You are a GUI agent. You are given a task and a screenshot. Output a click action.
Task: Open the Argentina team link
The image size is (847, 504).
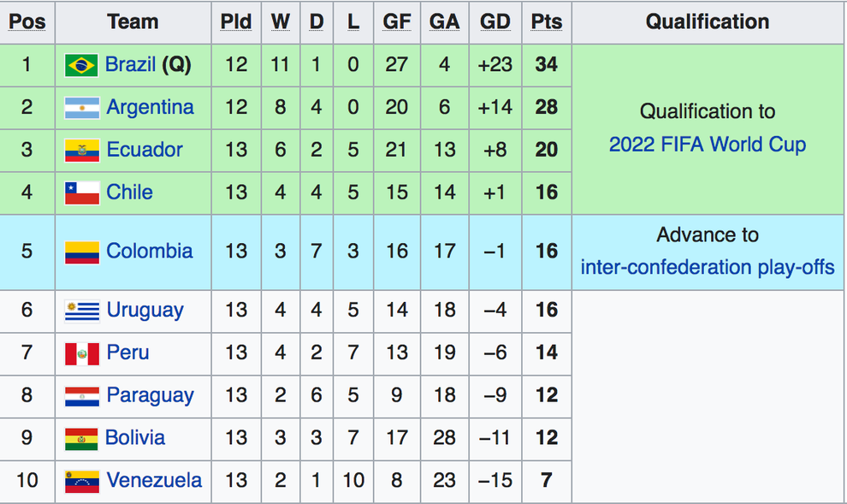pos(150,107)
